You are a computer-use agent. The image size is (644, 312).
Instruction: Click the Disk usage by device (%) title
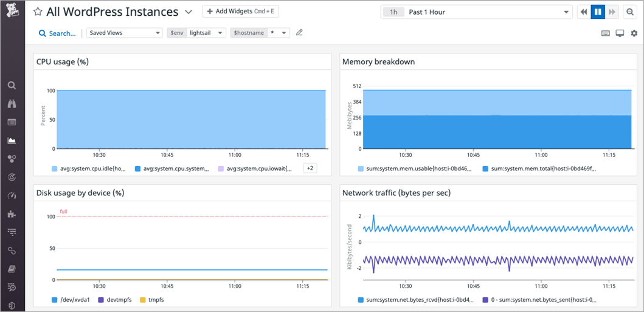[x=80, y=193]
